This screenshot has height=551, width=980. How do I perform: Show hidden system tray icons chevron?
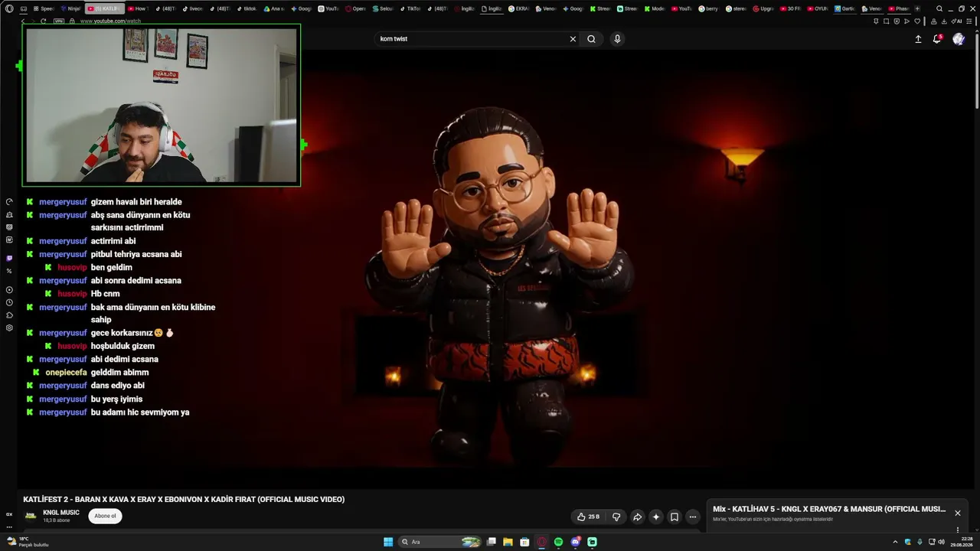point(895,542)
